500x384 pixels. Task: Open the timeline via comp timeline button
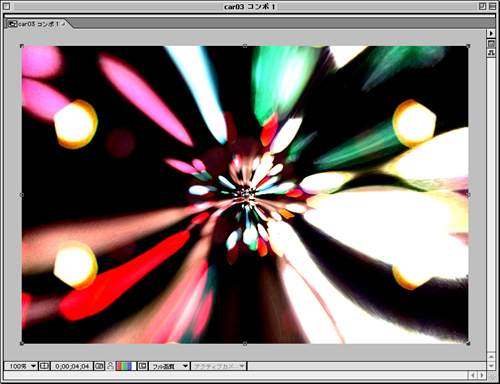coord(491,43)
